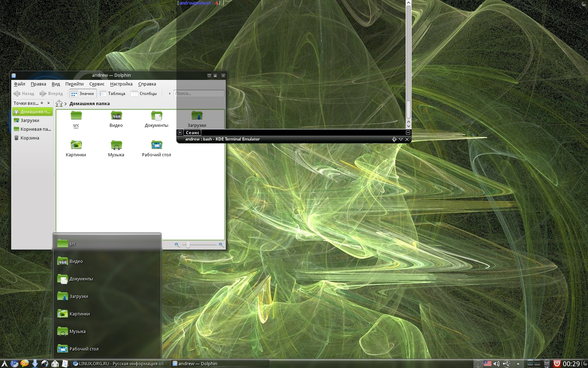Click the info notifications tray icon

pos(478,363)
